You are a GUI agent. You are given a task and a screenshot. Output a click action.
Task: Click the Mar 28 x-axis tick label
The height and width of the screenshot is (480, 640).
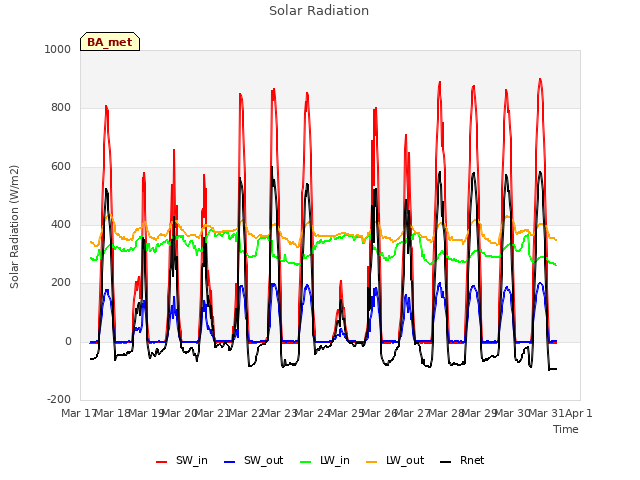pyautogui.click(x=446, y=413)
